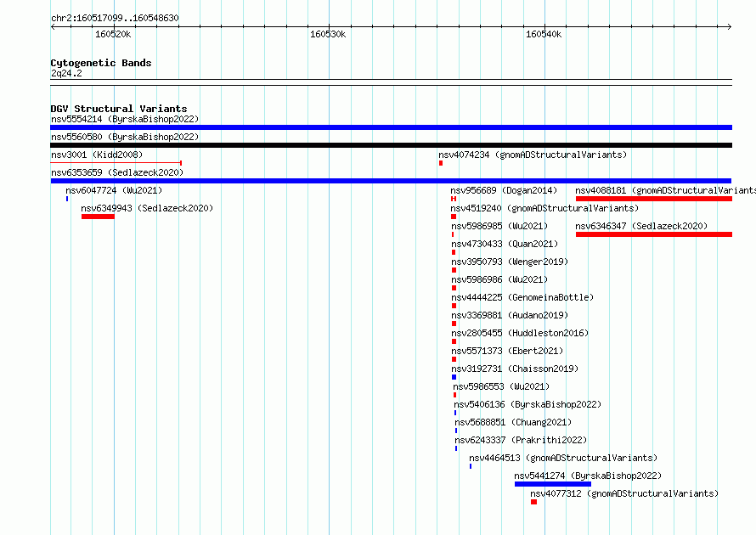Click the red marker under nsv2805455
The image size is (756, 535).
click(x=454, y=341)
